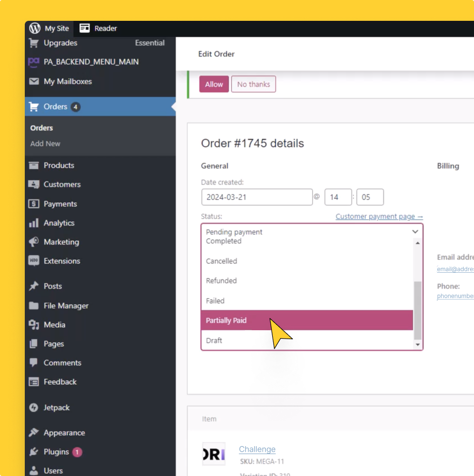474x476 pixels.
Task: Click the File Manager folder icon
Action: pyautogui.click(x=34, y=305)
